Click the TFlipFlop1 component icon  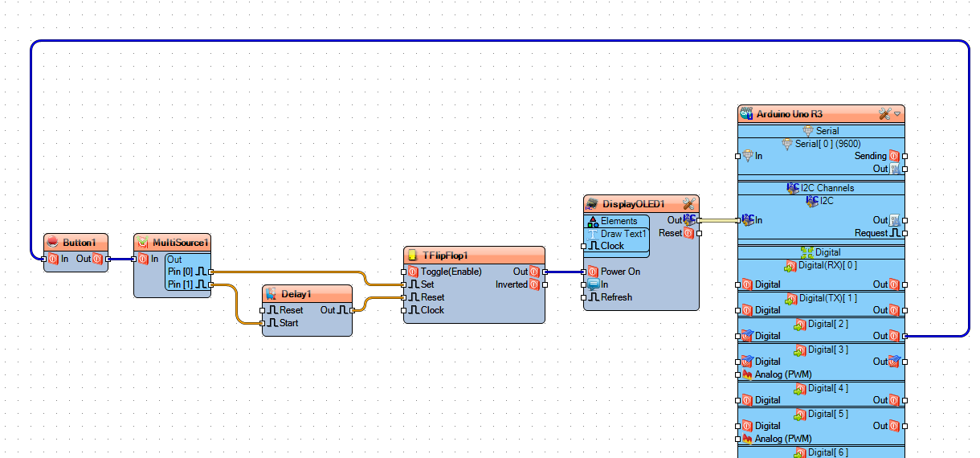[x=413, y=256]
